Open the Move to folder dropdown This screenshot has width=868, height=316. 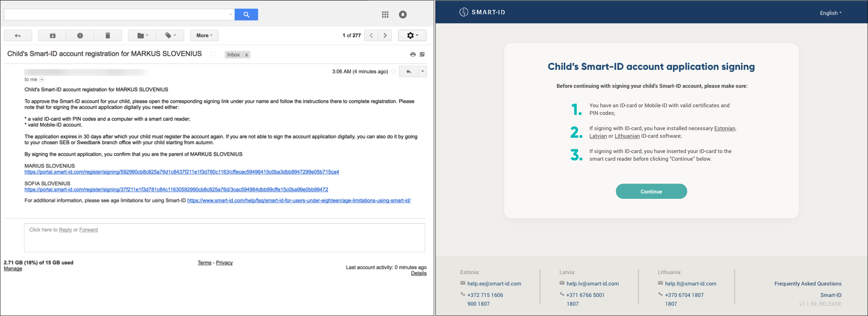coord(142,35)
